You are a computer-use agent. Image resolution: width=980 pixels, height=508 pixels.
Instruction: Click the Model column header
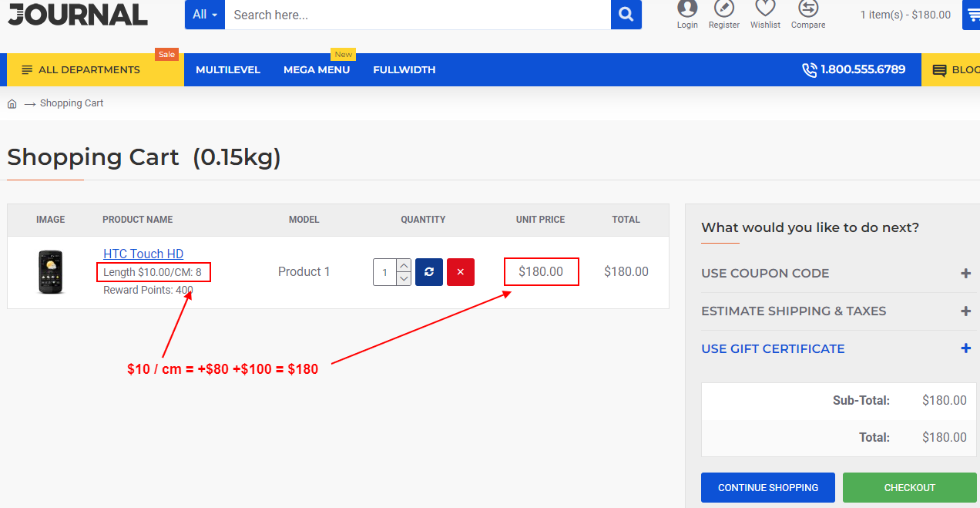point(304,220)
